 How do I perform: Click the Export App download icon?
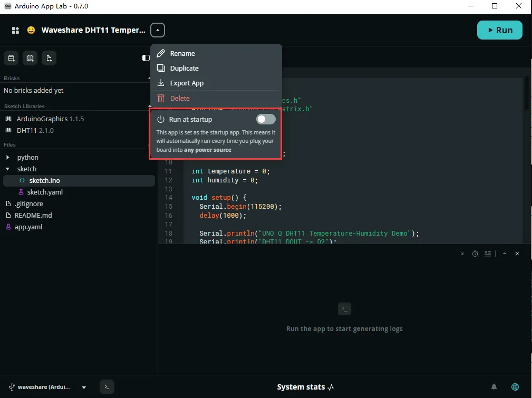(161, 83)
